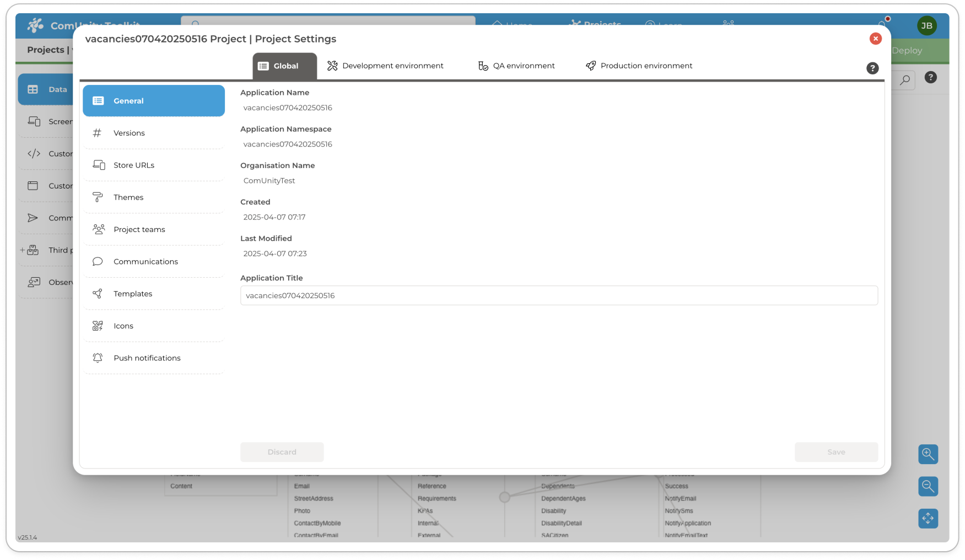Select the Icons settings item
965x560 pixels.
[x=123, y=326]
